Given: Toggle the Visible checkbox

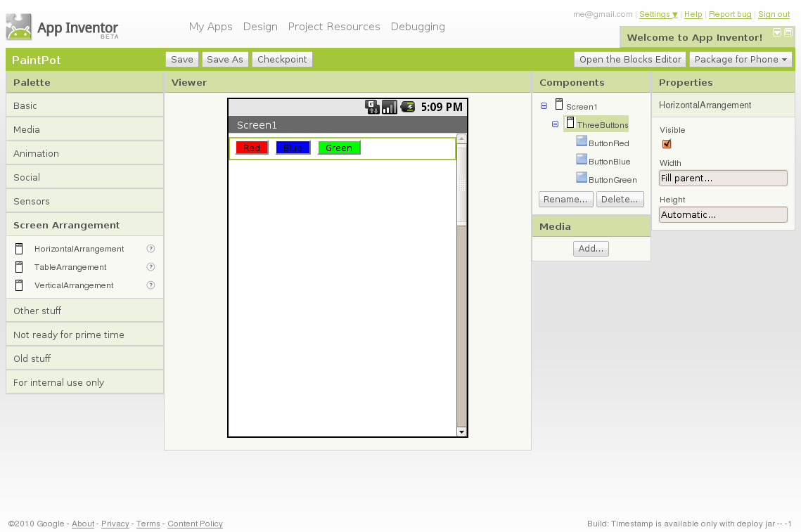Looking at the screenshot, I should click(x=667, y=144).
